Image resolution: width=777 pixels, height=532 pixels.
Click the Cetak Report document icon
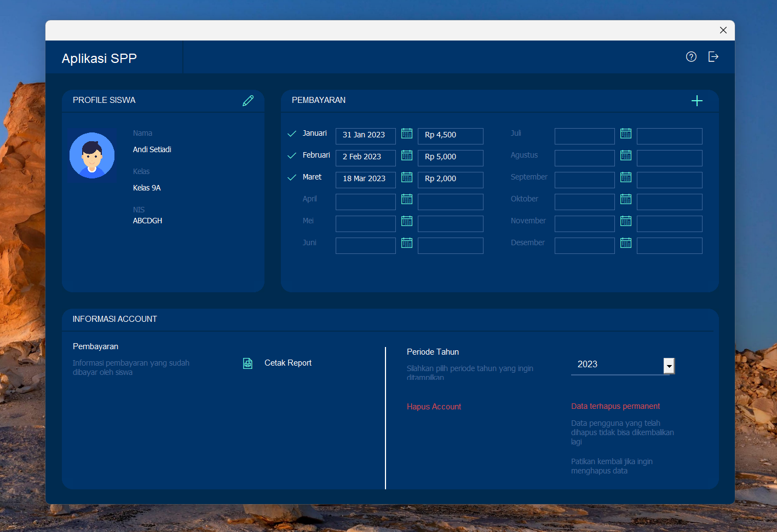(248, 363)
